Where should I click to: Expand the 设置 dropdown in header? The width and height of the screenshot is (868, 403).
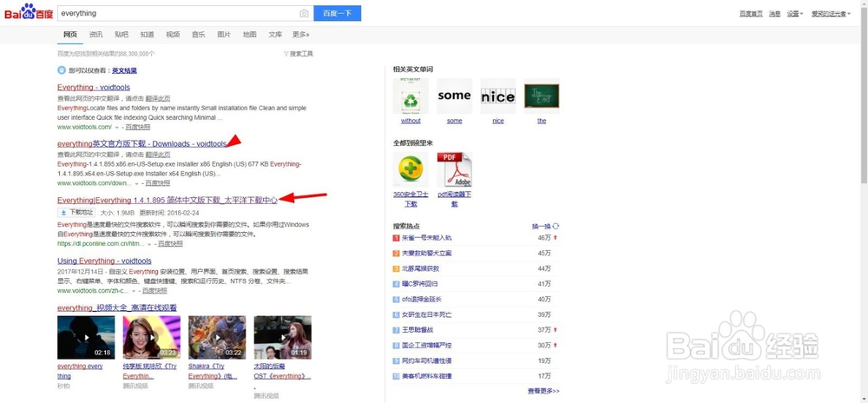[x=795, y=14]
